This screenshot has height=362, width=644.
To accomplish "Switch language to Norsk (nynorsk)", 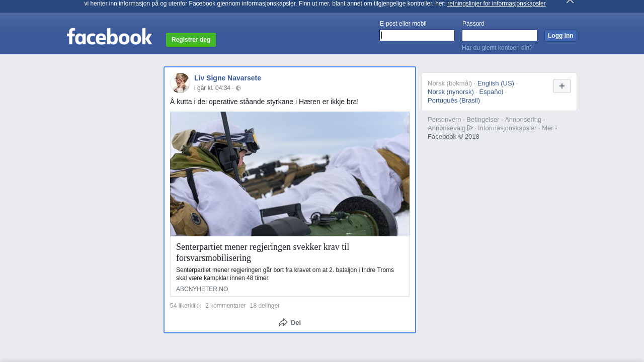I will point(451,92).
